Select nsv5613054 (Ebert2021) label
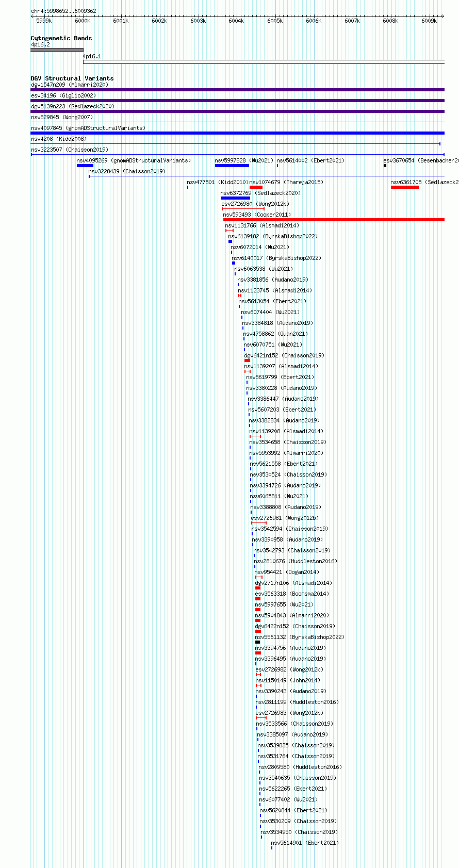This screenshot has width=459, height=868. click(272, 301)
